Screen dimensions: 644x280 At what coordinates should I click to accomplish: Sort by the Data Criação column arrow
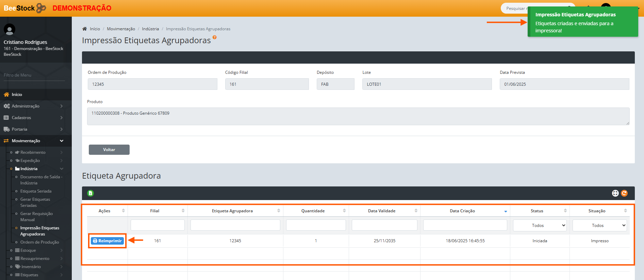(506, 211)
